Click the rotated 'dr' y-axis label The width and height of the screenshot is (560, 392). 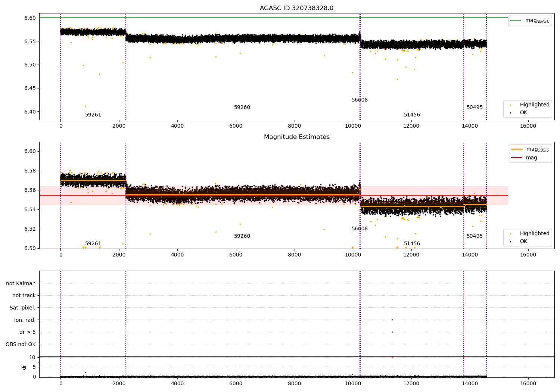[24, 367]
